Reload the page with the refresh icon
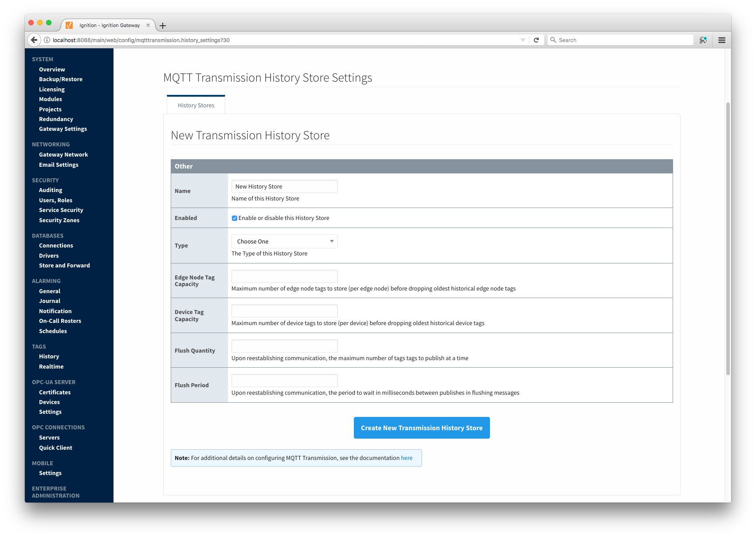The height and width of the screenshot is (538, 756). 536,40
